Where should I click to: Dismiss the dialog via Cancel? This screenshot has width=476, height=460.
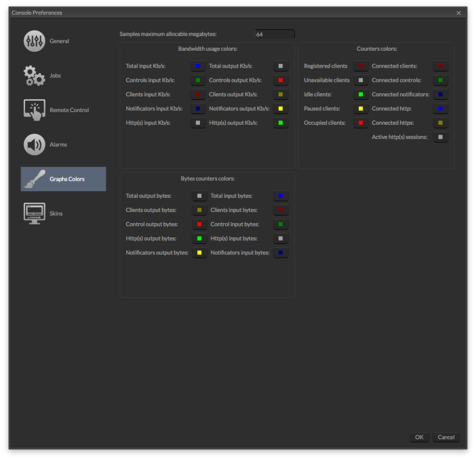[x=446, y=437]
